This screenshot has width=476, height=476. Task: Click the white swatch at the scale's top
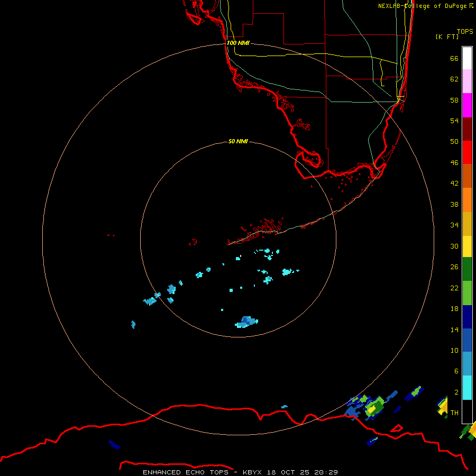[x=467, y=58]
